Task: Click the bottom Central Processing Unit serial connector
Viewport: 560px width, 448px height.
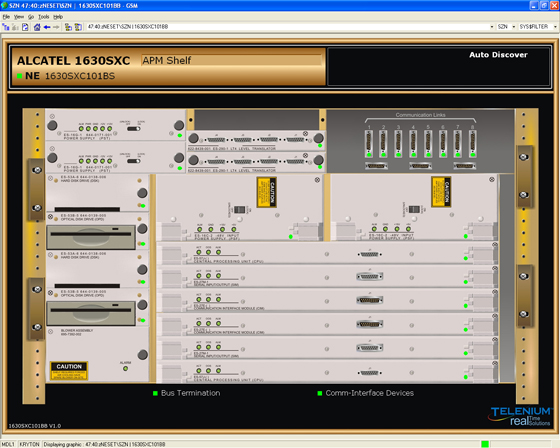Action: click(x=370, y=373)
